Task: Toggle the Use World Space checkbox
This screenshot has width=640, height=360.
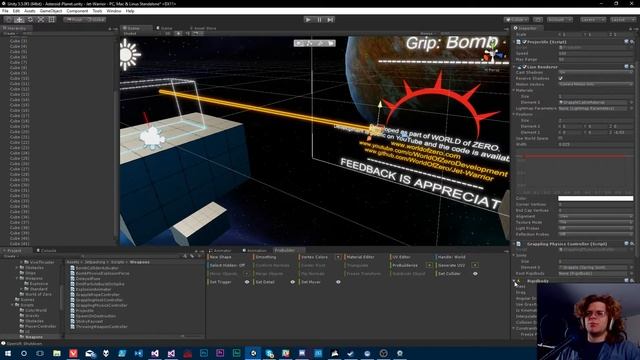Action: [561, 138]
